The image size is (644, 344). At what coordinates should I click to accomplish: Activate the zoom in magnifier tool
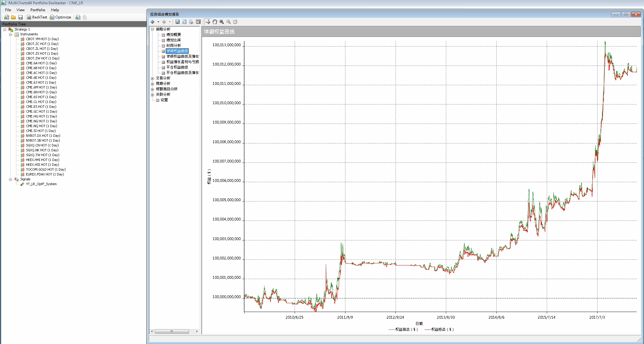pos(222,22)
